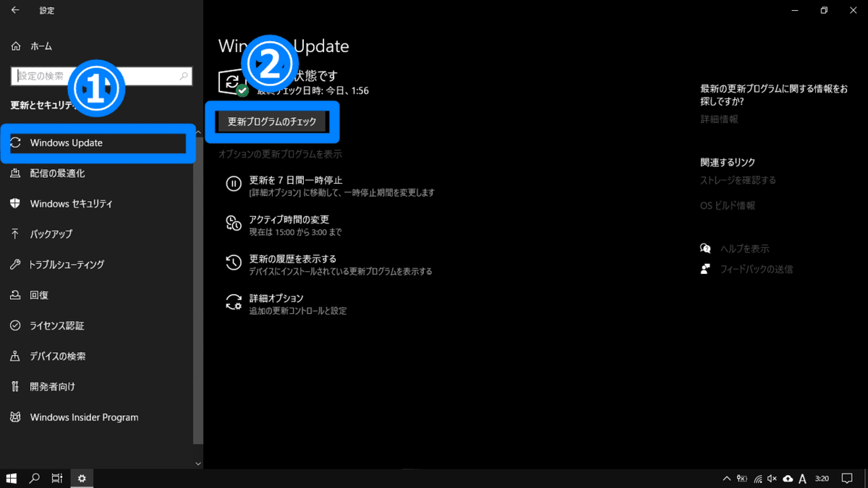Click the トラブルシューティング wrench icon
Image resolution: width=868 pixels, height=488 pixels.
[x=15, y=265]
